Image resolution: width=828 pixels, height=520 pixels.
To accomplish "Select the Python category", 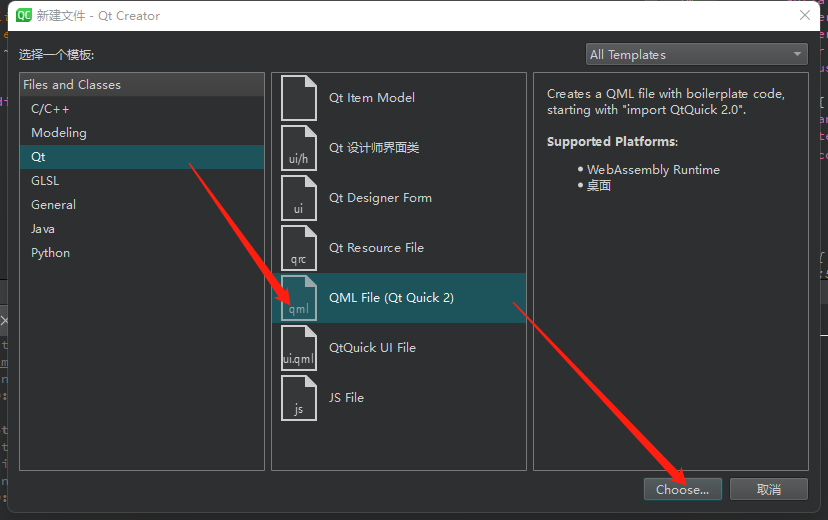I will 142,253.
